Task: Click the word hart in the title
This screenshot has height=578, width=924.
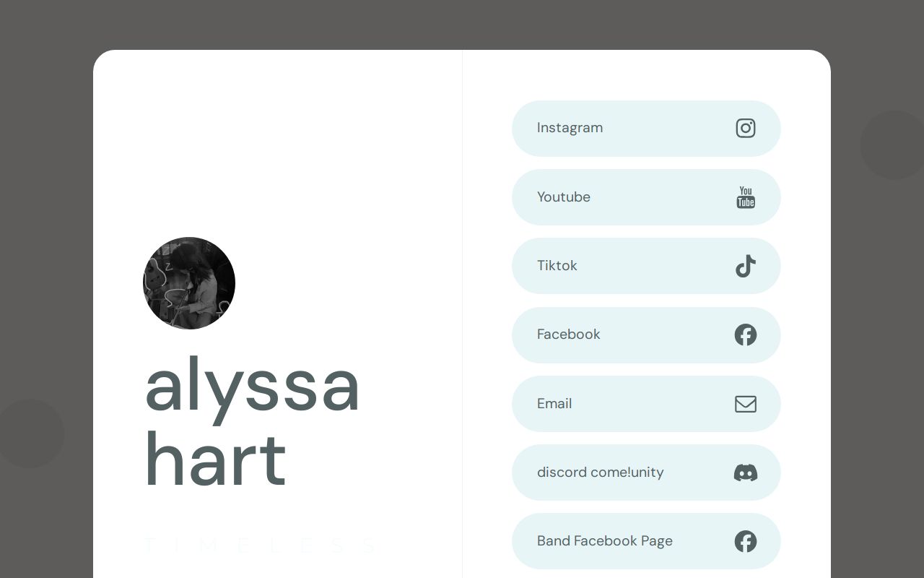Action: click(x=215, y=460)
